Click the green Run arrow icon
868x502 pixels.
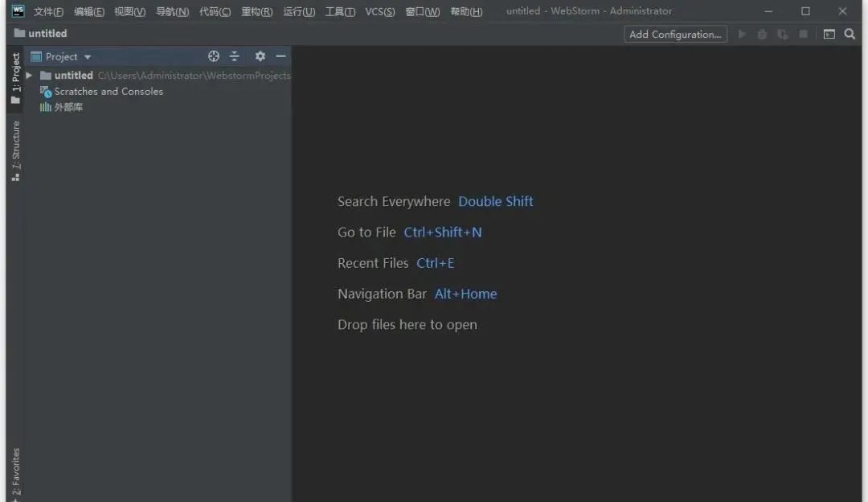tap(742, 34)
